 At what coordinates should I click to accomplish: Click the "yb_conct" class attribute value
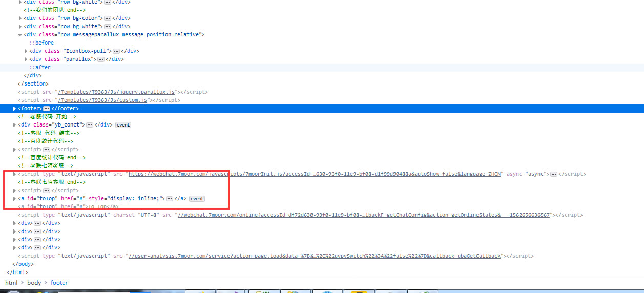[x=68, y=125]
